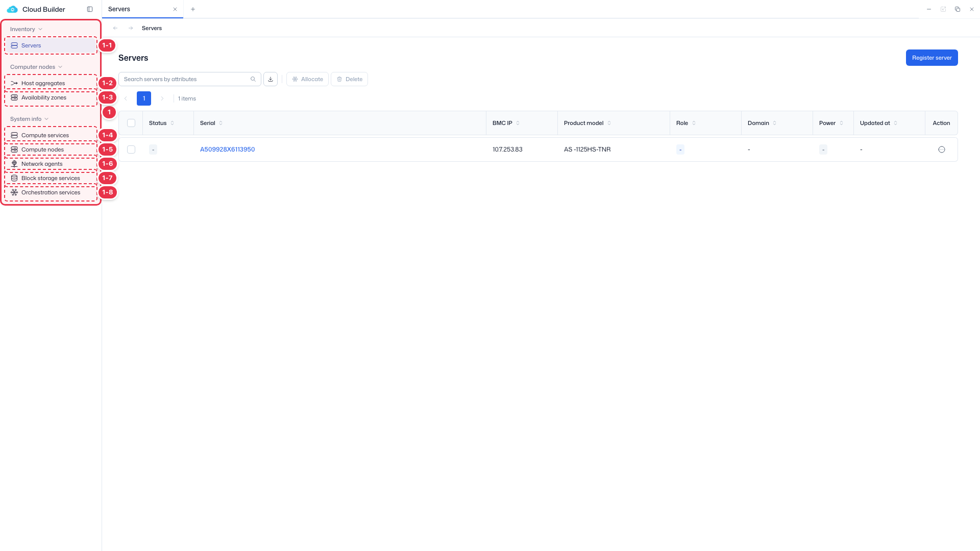Select page 1 in pagination
980x551 pixels.
[144, 98]
